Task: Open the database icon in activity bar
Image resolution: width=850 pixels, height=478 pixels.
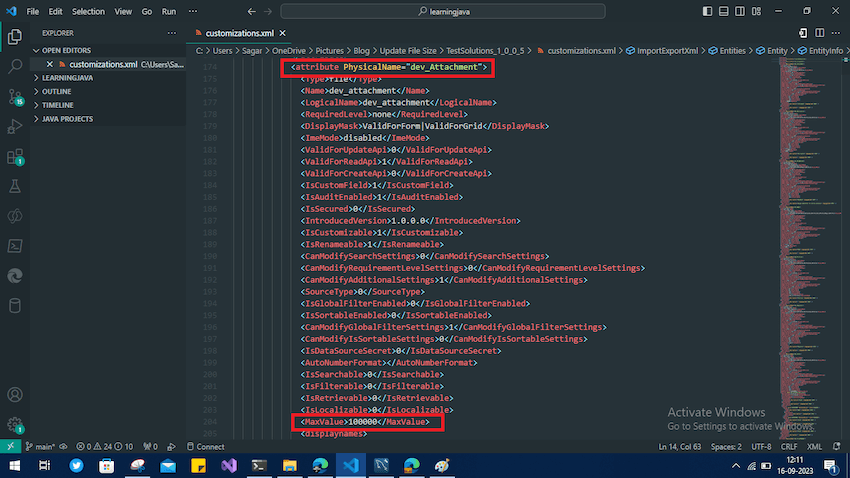Action: [x=15, y=306]
